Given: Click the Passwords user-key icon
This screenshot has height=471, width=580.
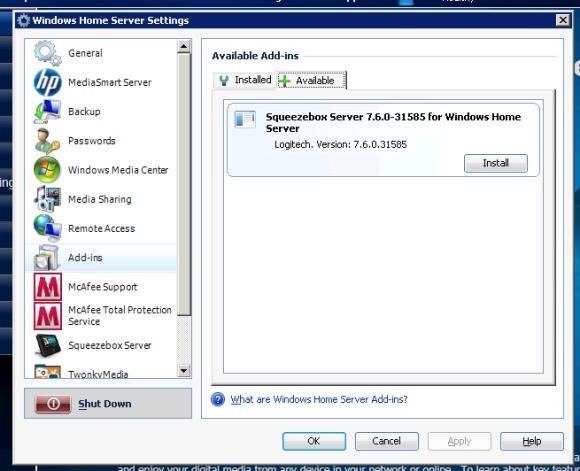Looking at the screenshot, I should (x=47, y=141).
